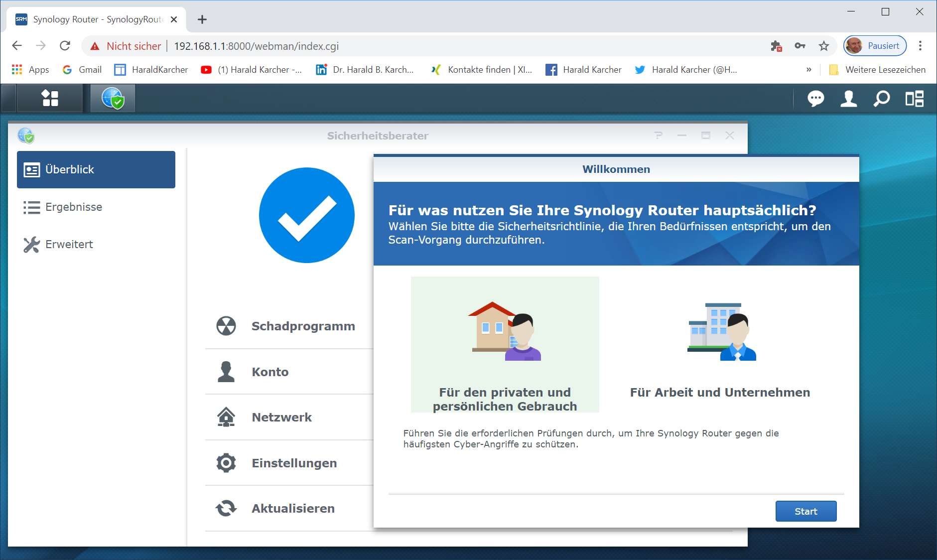Screen dimensions: 937x560
Task: Select Überblick in the sidebar
Action: click(x=96, y=169)
